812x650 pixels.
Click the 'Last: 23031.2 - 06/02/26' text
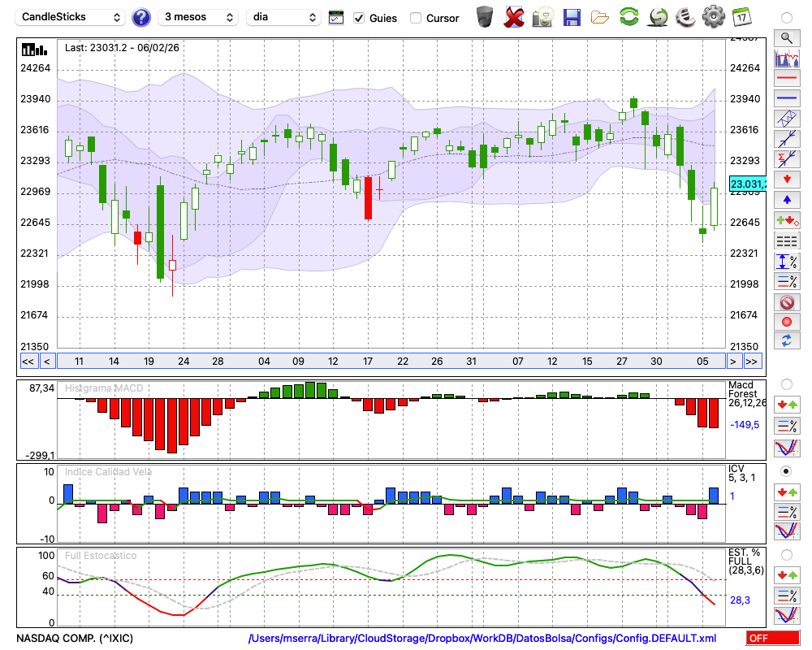coord(123,48)
